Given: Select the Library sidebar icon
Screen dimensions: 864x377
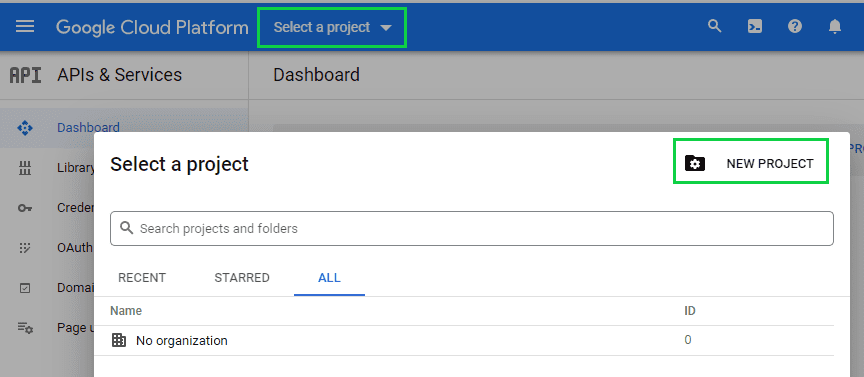Looking at the screenshot, I should pos(25,168).
